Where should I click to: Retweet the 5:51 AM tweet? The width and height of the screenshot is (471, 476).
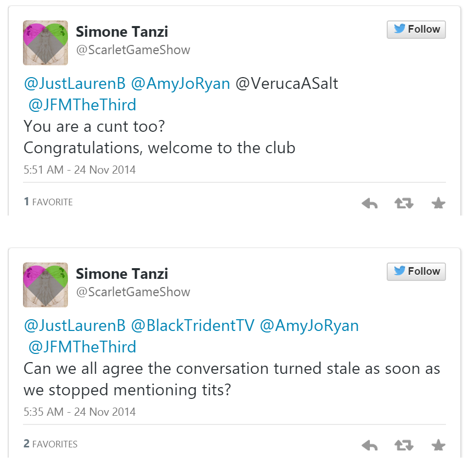[x=404, y=203]
